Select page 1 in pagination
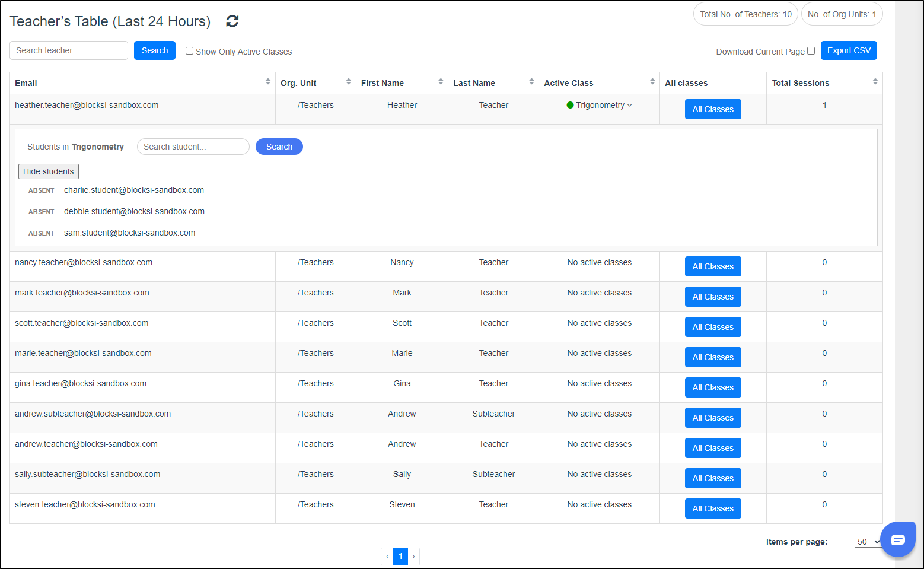 pyautogui.click(x=401, y=557)
